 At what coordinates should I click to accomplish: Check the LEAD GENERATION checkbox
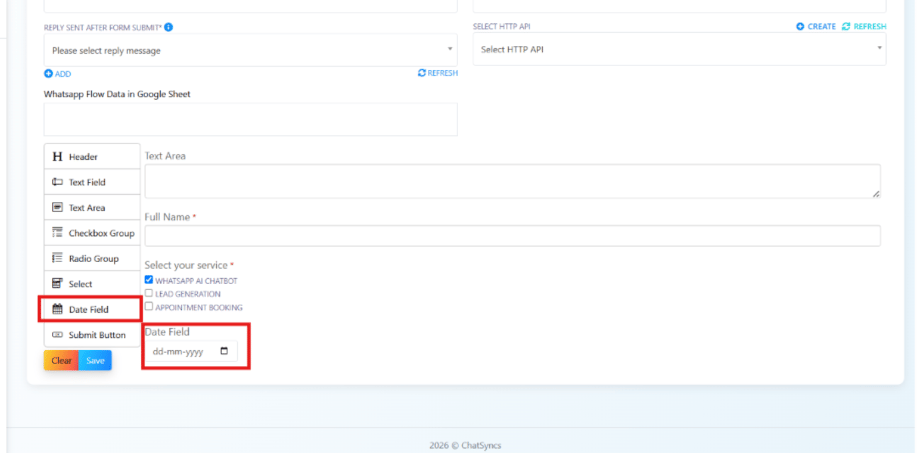tap(149, 293)
